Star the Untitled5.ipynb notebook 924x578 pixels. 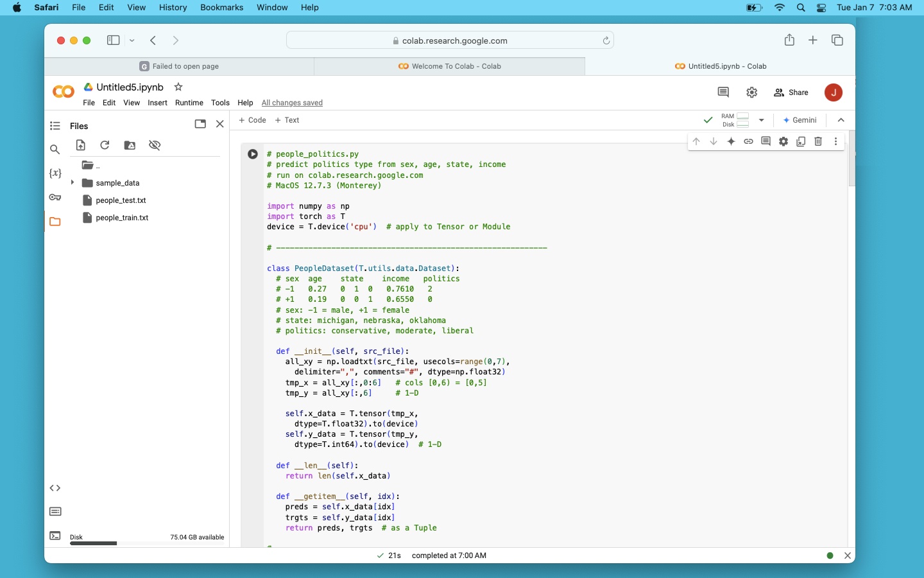178,87
